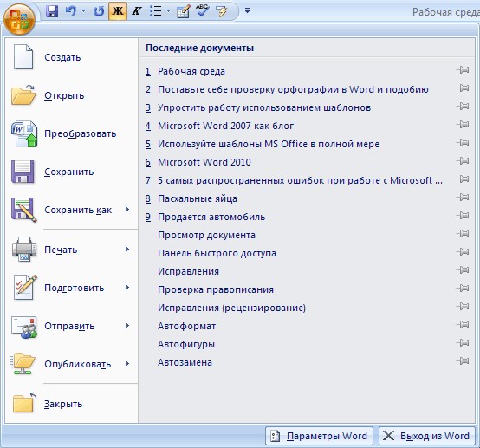Image resolution: width=480 pixels, height=448 pixels.
Task: Click the floppy with pencil icon beside Сохранить как
Action: tap(24, 210)
